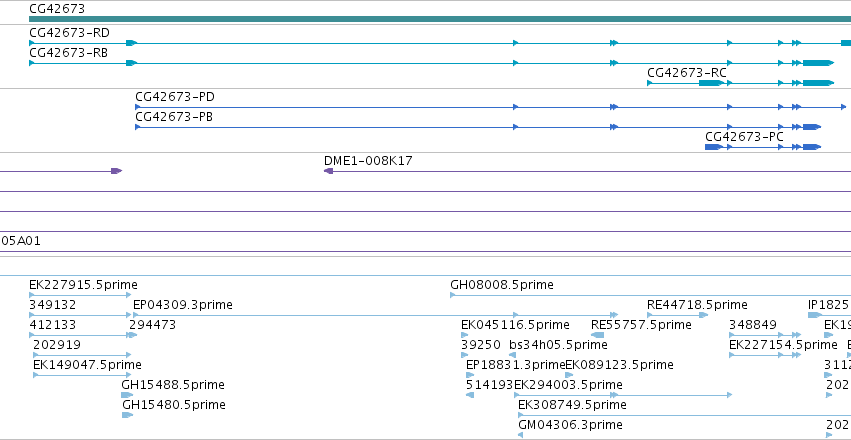The image size is (851, 440).
Task: Select EST EK089123.5prime
Action: click(619, 365)
